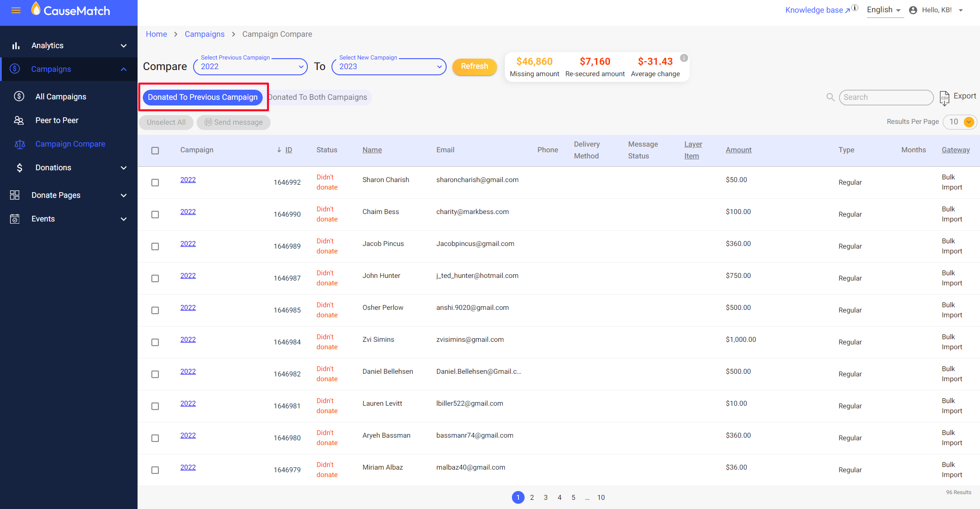
Task: Open All Campaigns in the sidebar
Action: click(x=60, y=97)
